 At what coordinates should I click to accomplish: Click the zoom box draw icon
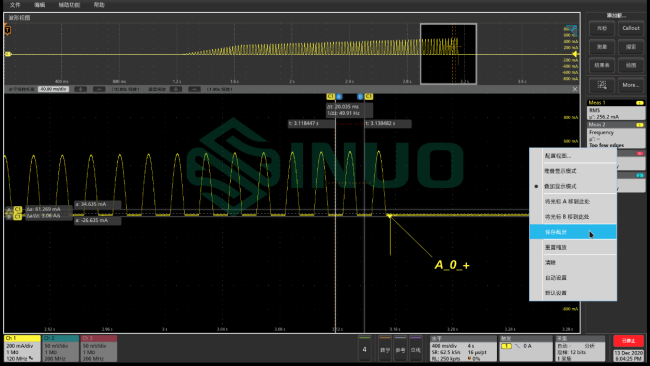601,85
